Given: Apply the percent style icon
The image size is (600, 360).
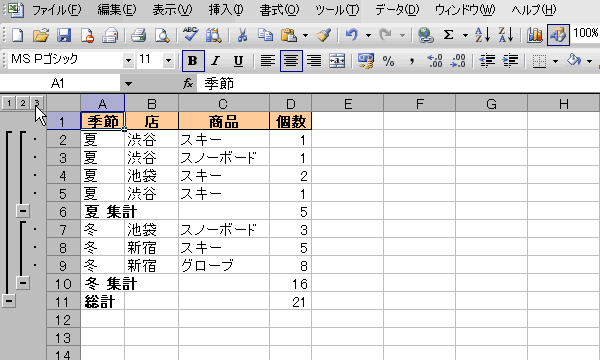Looking at the screenshot, I should [388, 61].
